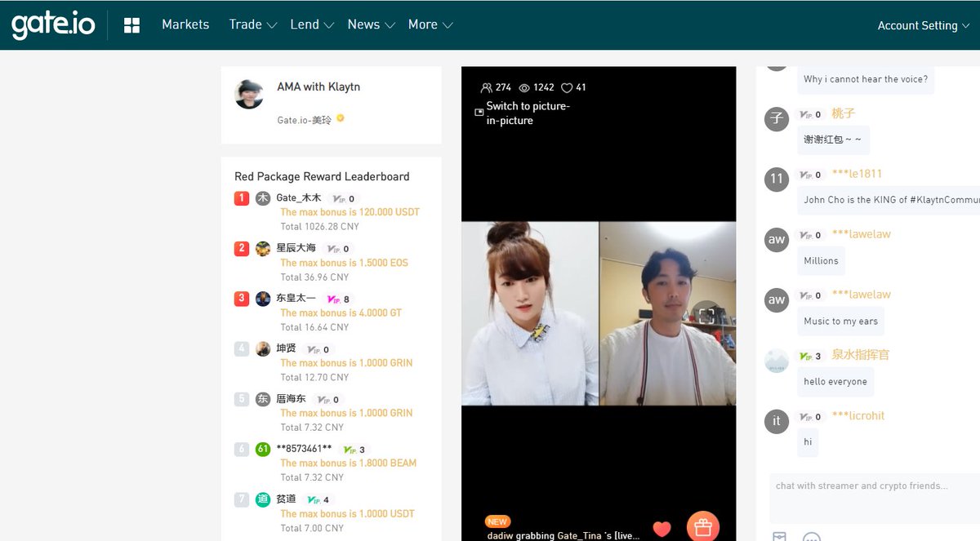Image resolution: width=980 pixels, height=541 pixels.
Task: Click the eye views icon showing 1242
Action: pyautogui.click(x=525, y=87)
